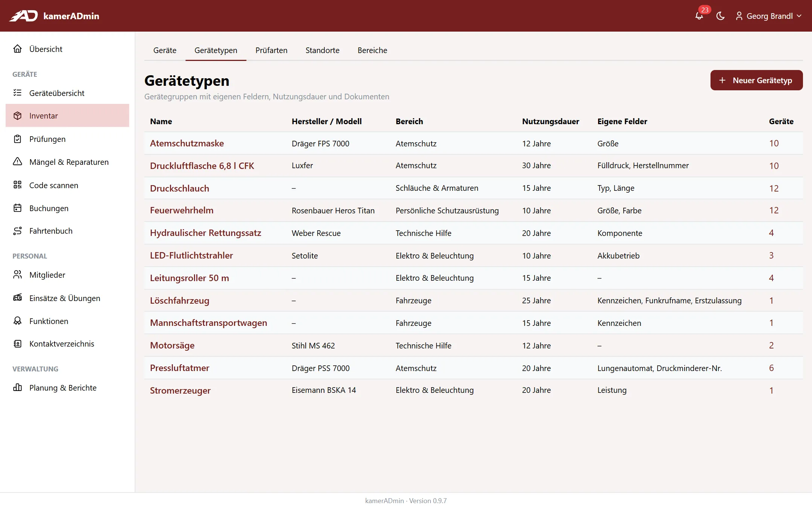Click the clipboard icon beside Prüfungen
Screen dimensions: 812x508
click(x=17, y=139)
